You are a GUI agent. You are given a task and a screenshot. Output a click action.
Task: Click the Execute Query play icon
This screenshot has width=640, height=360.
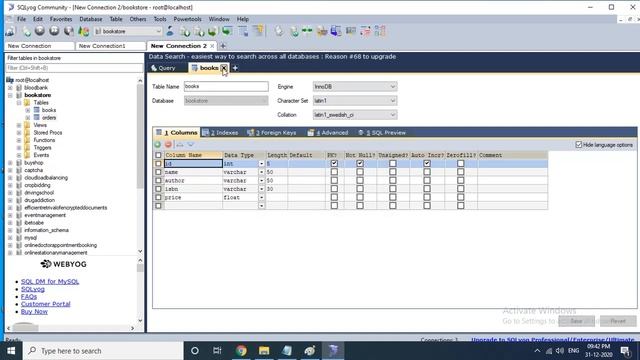[40, 31]
